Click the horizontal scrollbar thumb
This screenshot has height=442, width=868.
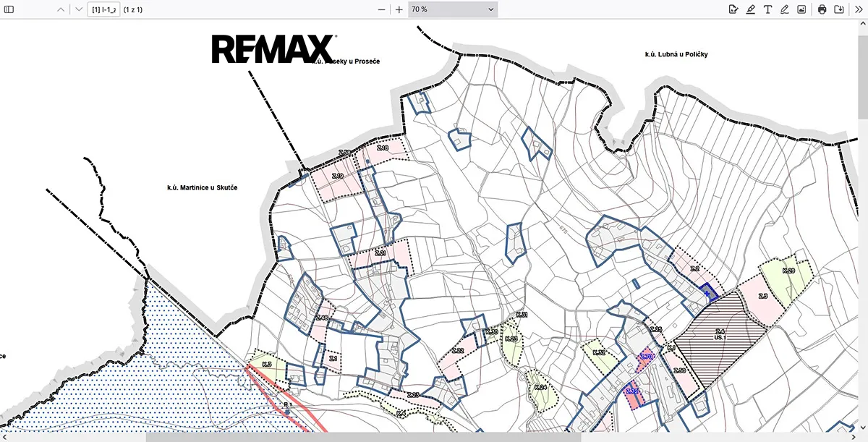point(363,437)
